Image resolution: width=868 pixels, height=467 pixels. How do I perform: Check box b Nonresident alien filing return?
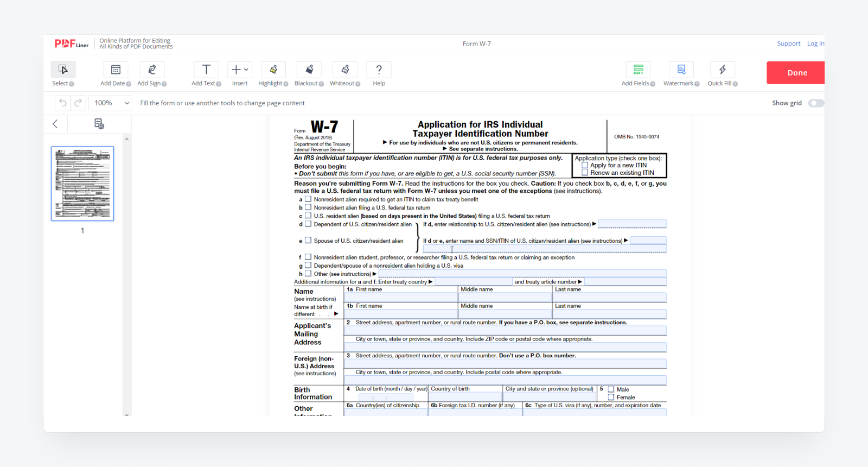pos(308,207)
